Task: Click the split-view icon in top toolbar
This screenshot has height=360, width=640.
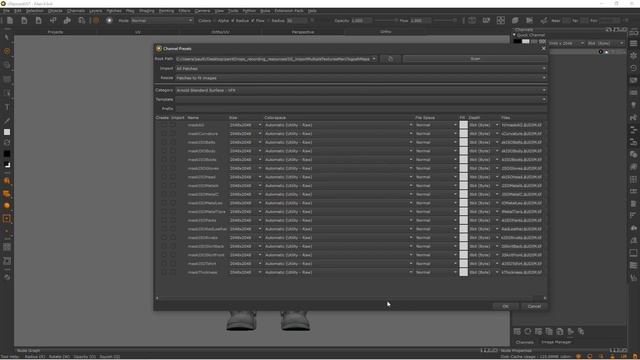Action: click(472, 20)
